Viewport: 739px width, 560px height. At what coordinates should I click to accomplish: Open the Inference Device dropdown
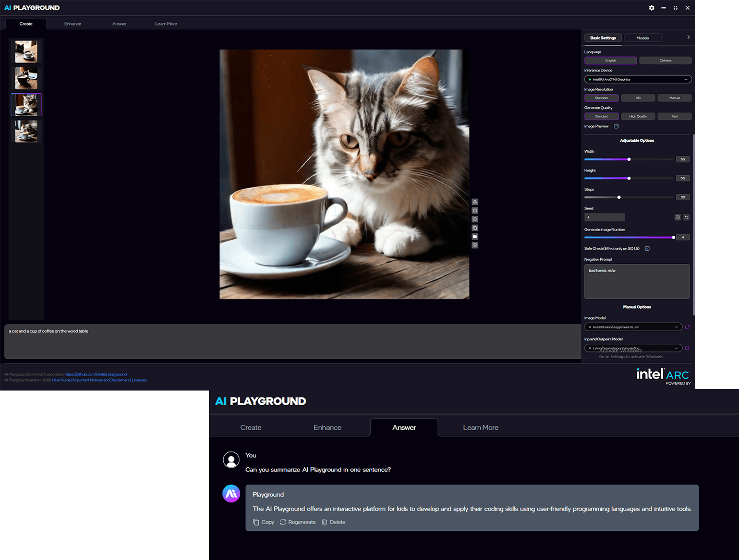pyautogui.click(x=637, y=79)
